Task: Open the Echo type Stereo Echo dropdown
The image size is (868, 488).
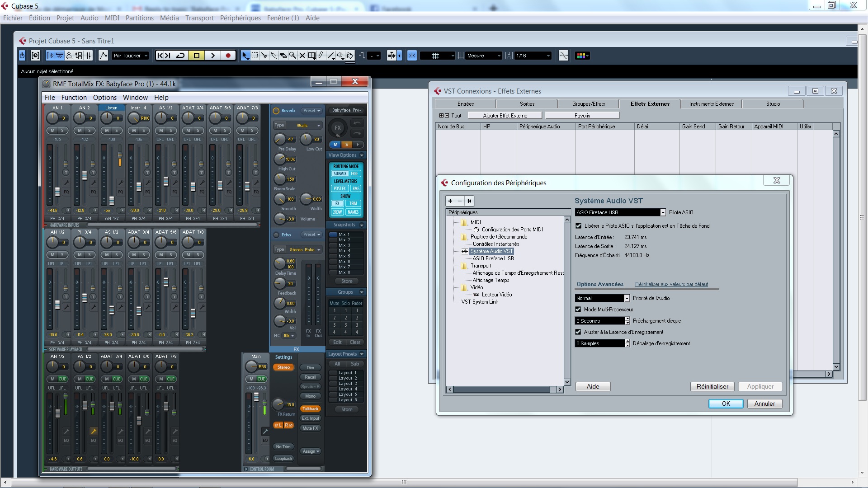Action: click(x=304, y=250)
